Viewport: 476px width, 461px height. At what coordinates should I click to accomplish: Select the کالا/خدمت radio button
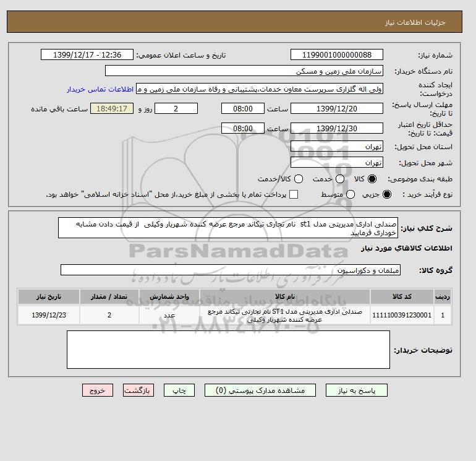[299, 179]
